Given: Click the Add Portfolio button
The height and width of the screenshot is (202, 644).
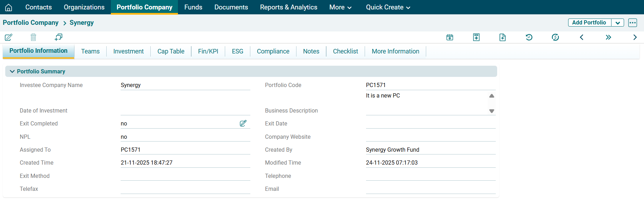Looking at the screenshot, I should point(589,23).
